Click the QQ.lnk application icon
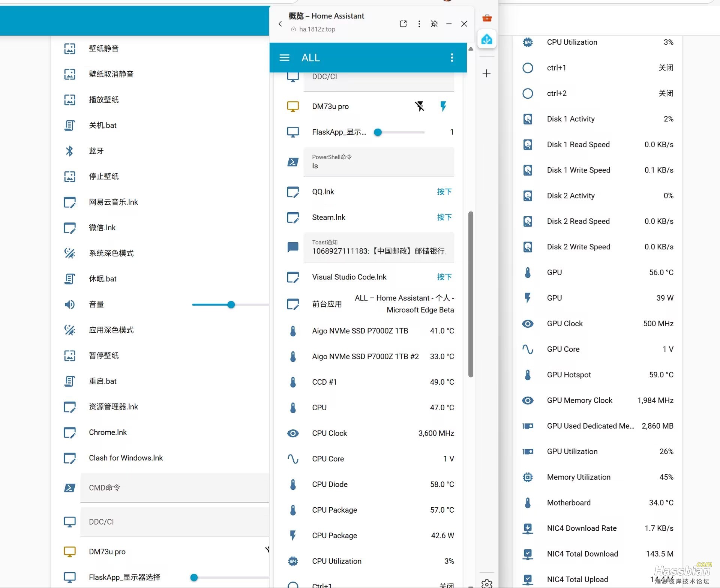The height and width of the screenshot is (588, 720). click(x=293, y=192)
